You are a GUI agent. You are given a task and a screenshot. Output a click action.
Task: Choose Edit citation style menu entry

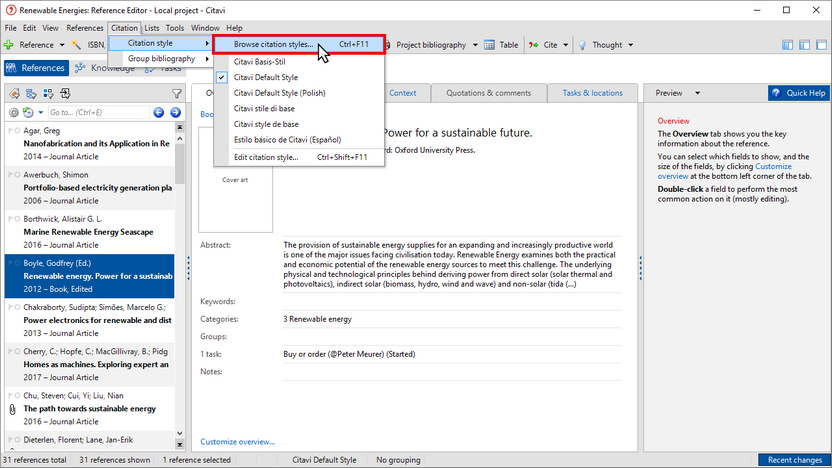(x=299, y=157)
